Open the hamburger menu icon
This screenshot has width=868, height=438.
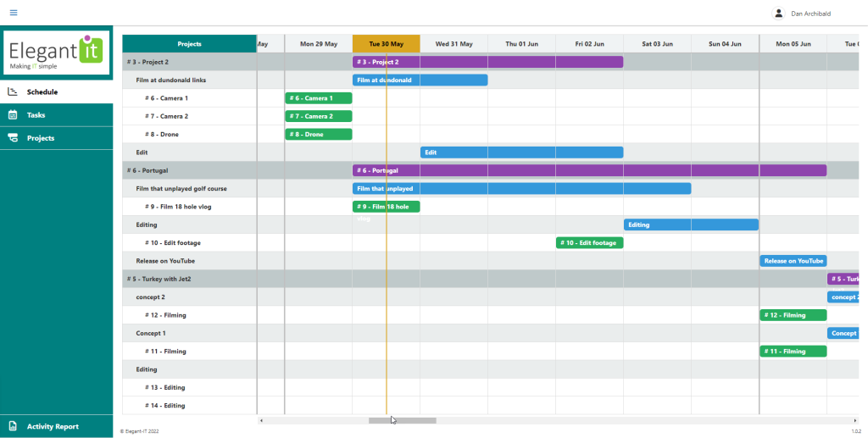[x=14, y=13]
